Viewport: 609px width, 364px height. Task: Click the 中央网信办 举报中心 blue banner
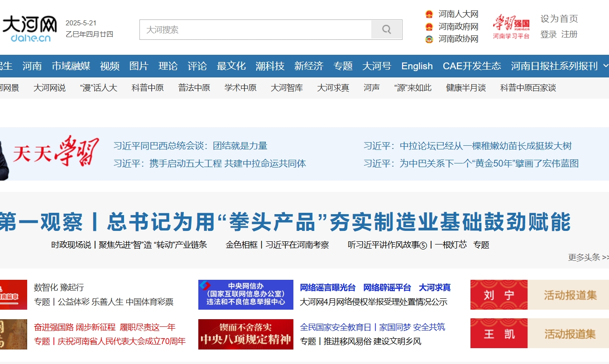pos(245,295)
